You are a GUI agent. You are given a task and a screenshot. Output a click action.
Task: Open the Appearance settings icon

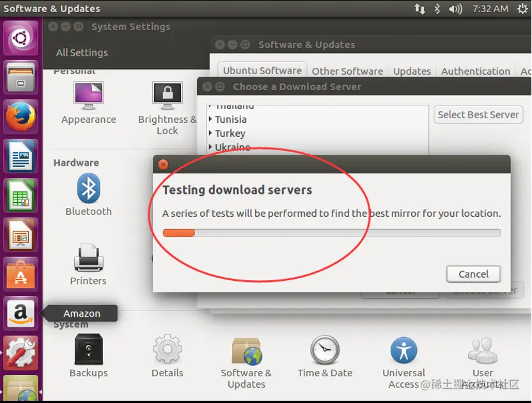88,103
